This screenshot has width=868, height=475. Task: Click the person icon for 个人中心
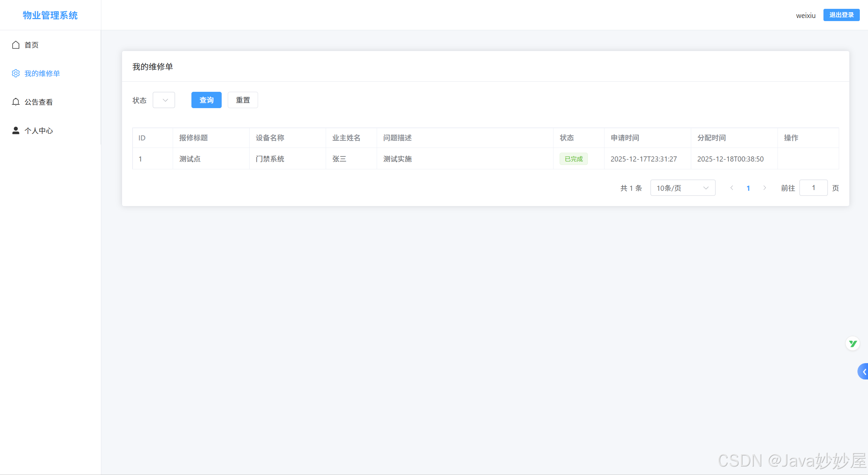pyautogui.click(x=16, y=131)
